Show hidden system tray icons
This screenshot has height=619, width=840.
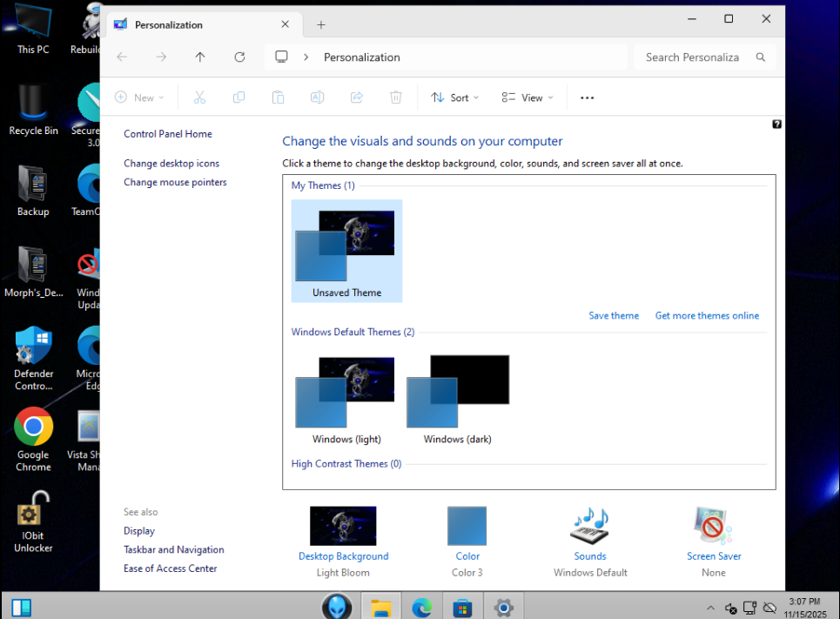coord(710,608)
